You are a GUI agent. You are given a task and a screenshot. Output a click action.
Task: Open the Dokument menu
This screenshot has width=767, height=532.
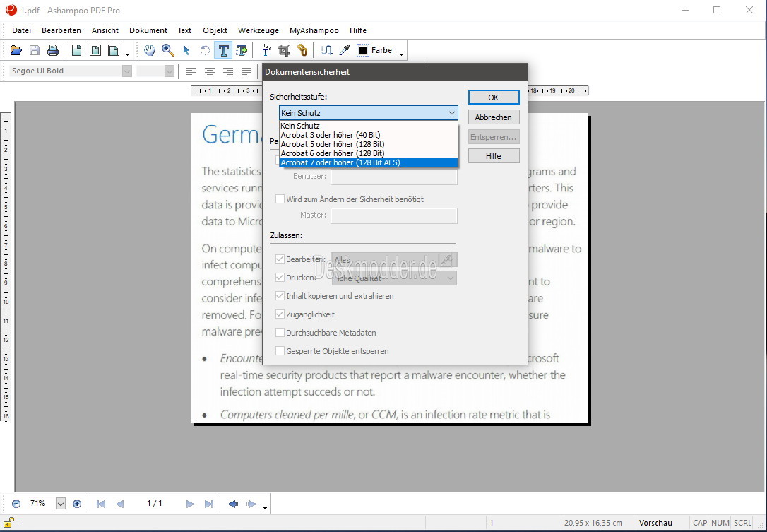click(148, 30)
